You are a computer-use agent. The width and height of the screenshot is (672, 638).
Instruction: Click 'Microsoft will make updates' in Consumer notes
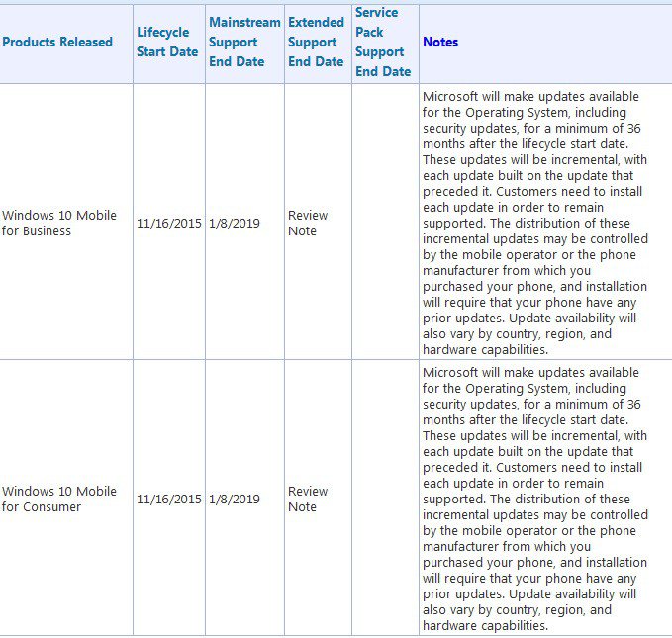pos(502,372)
